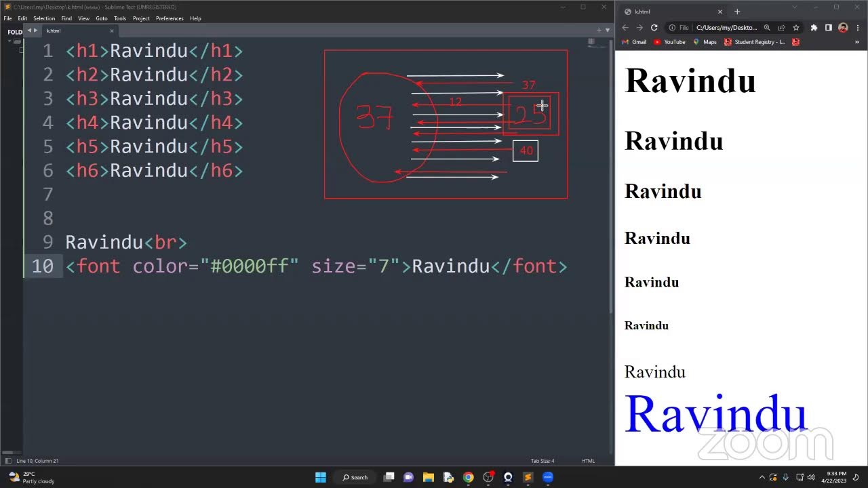Image resolution: width=868 pixels, height=488 pixels.
Task: Open taskbar Search box
Action: tap(355, 477)
